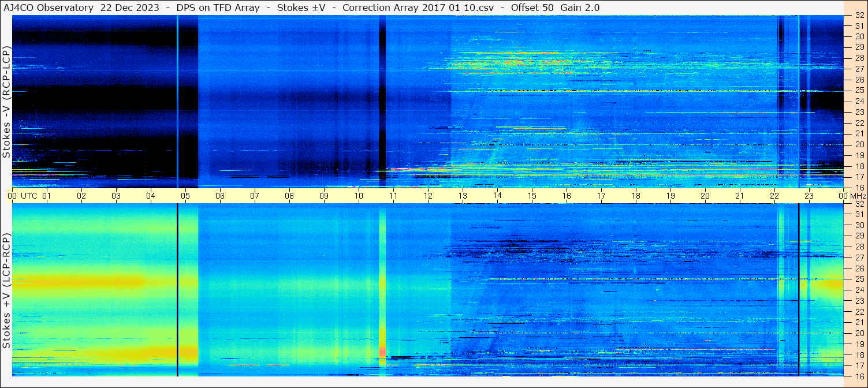Click the 20 frequency tick of Stokes -V panel

click(x=859, y=144)
